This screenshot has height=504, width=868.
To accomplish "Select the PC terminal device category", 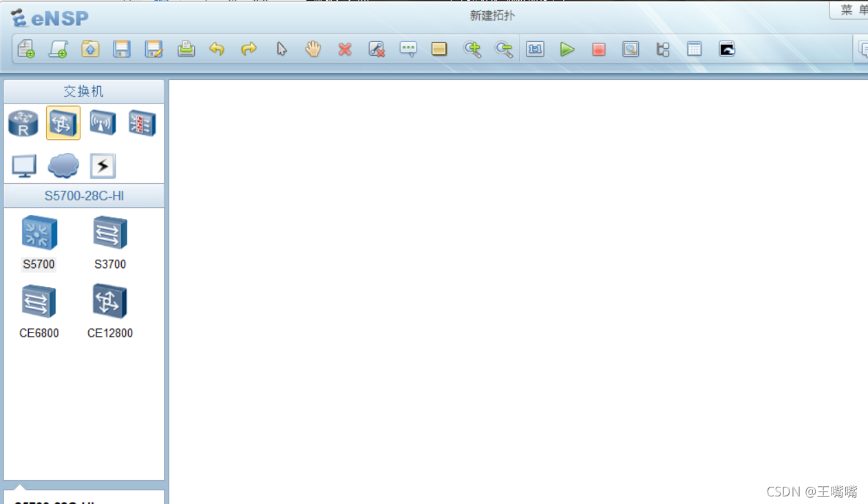I will (x=24, y=166).
